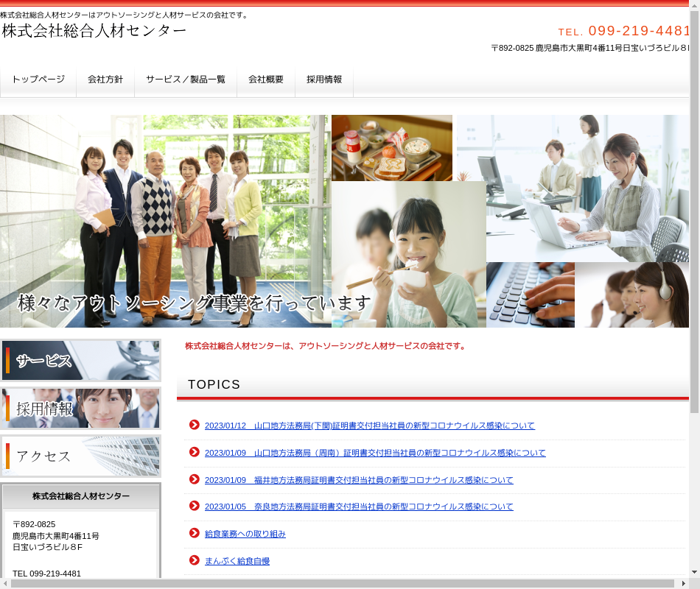
Task: Click the red arrow icon beside 山口地方法務局(下関) news
Action: 195,425
